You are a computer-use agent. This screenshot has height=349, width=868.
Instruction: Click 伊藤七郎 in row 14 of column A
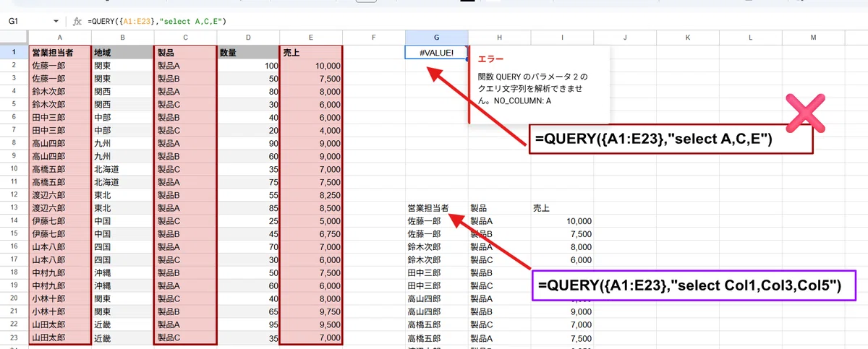(60, 221)
